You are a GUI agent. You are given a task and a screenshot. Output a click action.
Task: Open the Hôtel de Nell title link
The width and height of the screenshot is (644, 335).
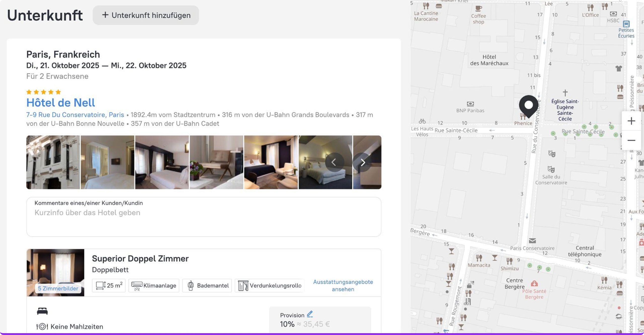[x=61, y=103]
